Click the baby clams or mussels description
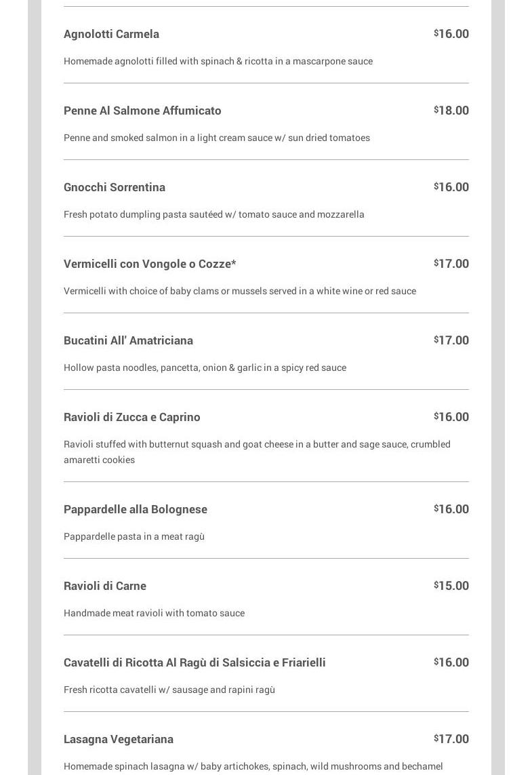Viewport: 532px width, 775px height. tap(240, 291)
